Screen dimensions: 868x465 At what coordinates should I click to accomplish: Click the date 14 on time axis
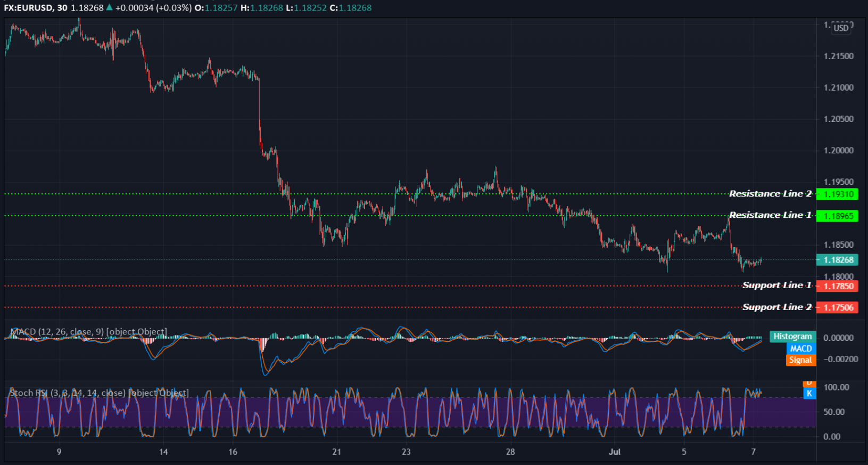163,452
